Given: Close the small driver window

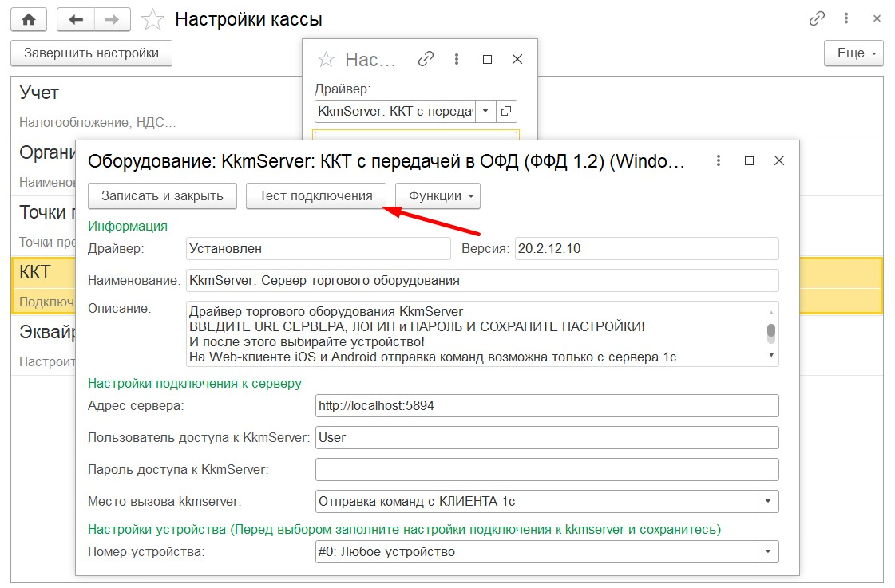Looking at the screenshot, I should 517,59.
